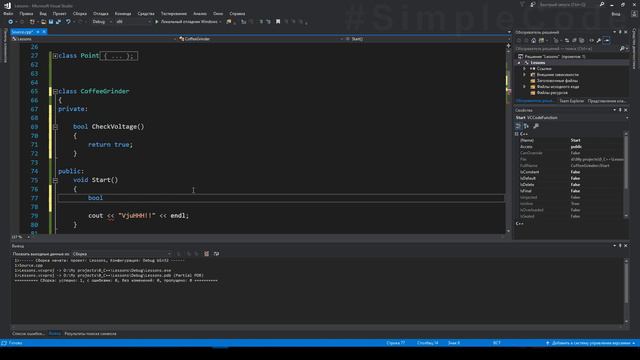640x360 pixels.
Task: Click Quick Launch search magnifier icon
Action: (602, 4)
